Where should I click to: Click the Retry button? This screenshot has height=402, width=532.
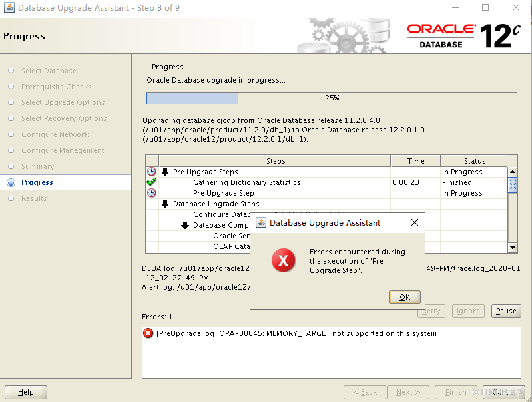[x=431, y=311]
